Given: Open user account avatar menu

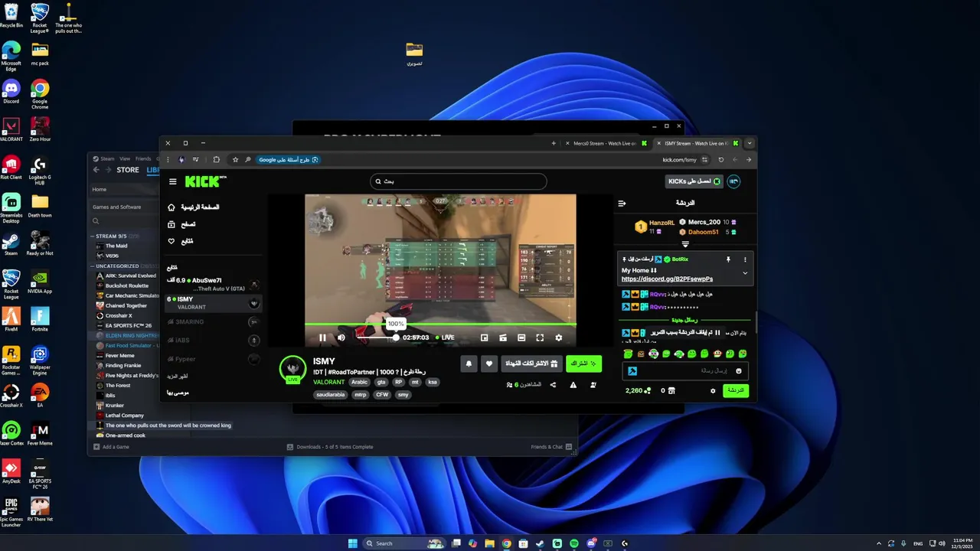Looking at the screenshot, I should click(x=733, y=181).
